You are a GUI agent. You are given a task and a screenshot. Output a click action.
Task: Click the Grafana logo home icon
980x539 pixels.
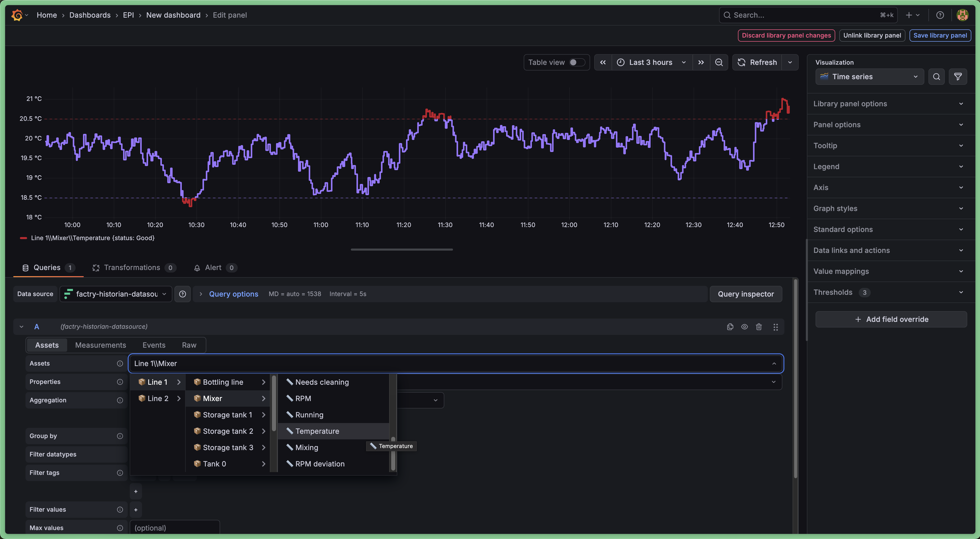[17, 15]
